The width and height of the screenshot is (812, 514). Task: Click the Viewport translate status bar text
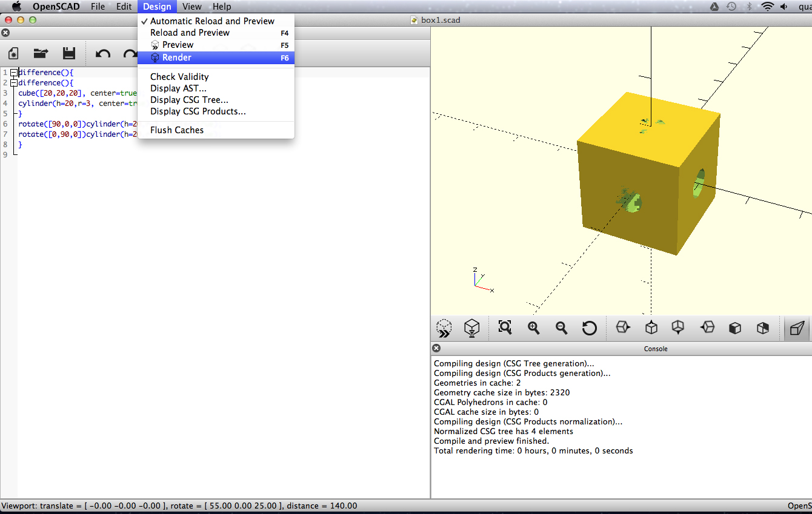179,506
